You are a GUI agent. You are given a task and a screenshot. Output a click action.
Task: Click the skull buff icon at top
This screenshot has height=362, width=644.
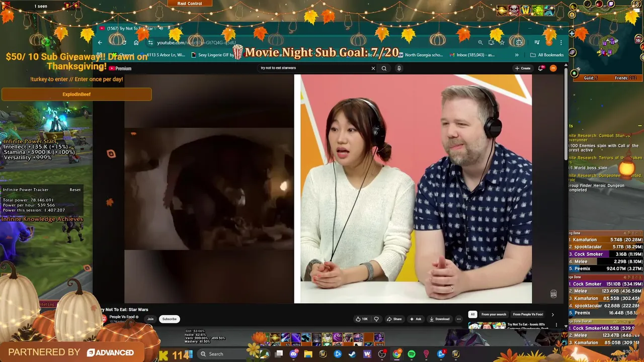(514, 10)
